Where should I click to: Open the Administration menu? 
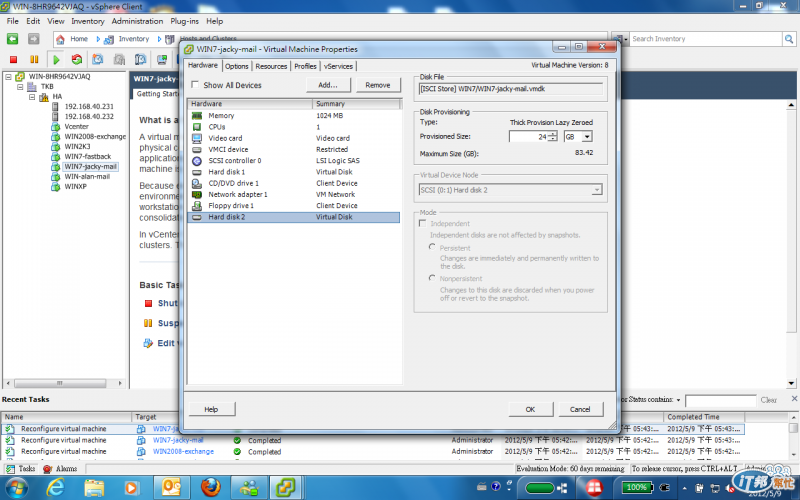pos(137,21)
